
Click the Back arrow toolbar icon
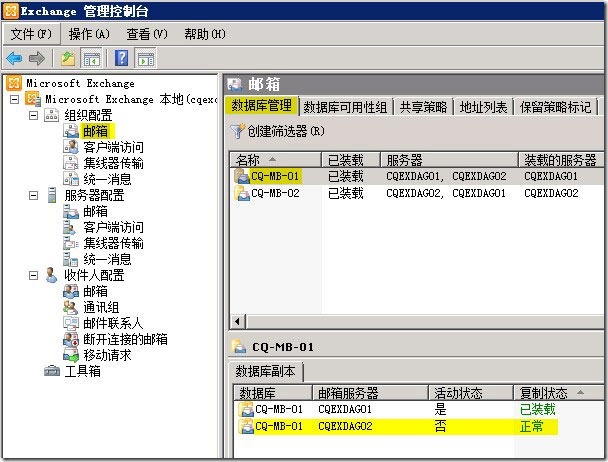14,59
